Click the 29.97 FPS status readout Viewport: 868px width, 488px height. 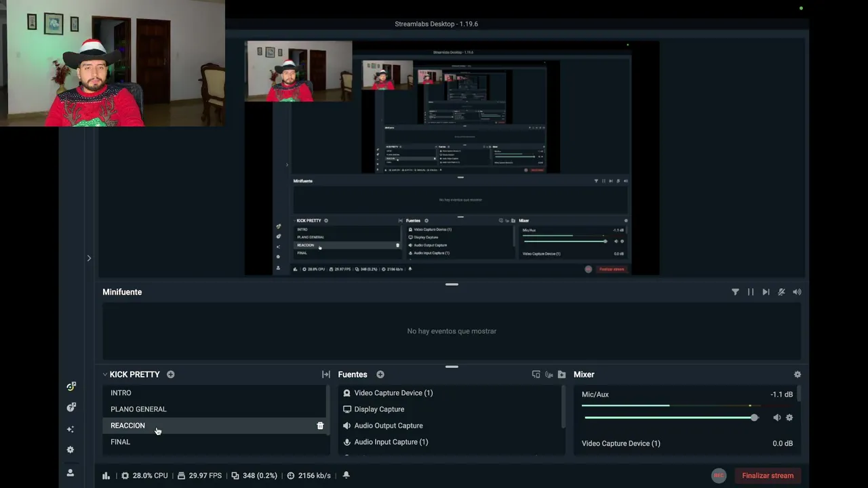pos(199,476)
